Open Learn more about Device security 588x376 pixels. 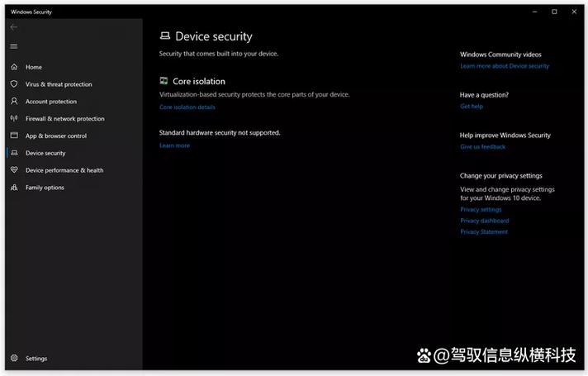point(504,66)
